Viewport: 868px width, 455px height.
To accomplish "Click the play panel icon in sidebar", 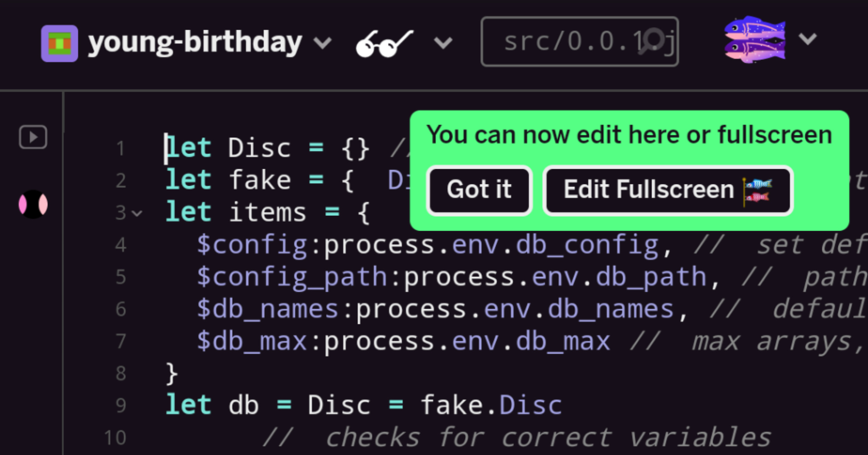I will [x=33, y=137].
